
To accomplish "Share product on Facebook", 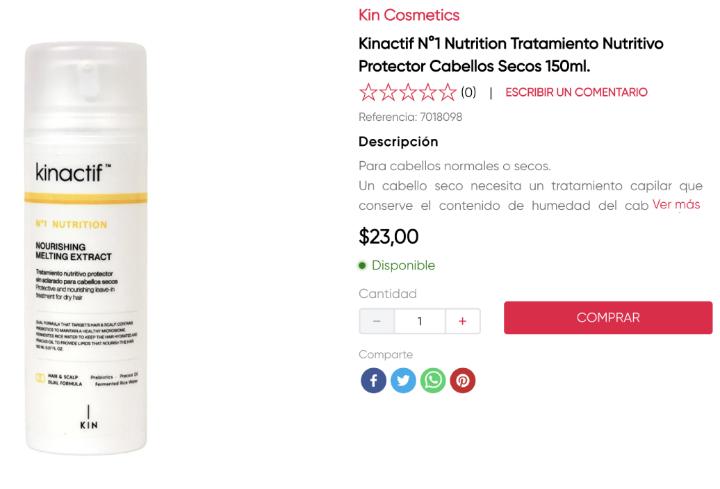I will 373,380.
